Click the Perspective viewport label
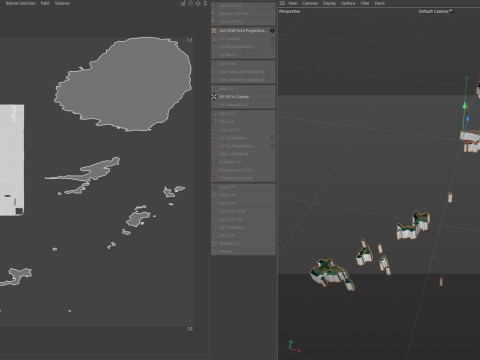The width and height of the screenshot is (480, 360). [289, 11]
